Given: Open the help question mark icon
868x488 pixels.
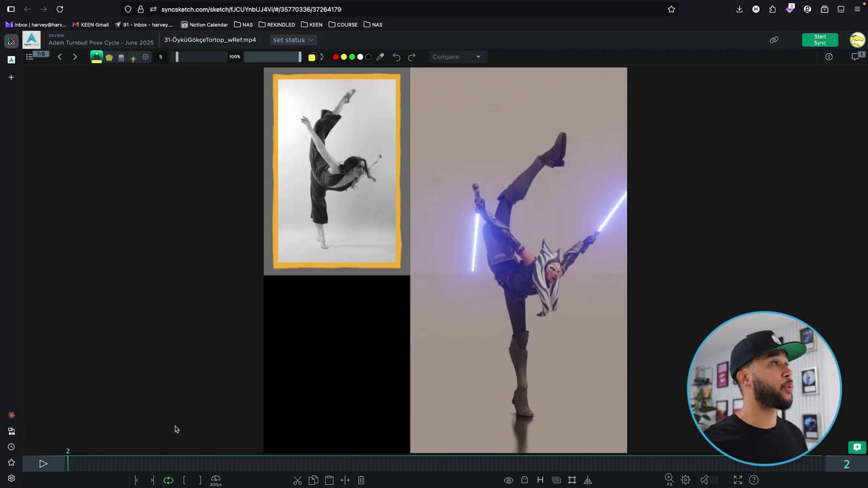Looking at the screenshot, I should (x=754, y=480).
